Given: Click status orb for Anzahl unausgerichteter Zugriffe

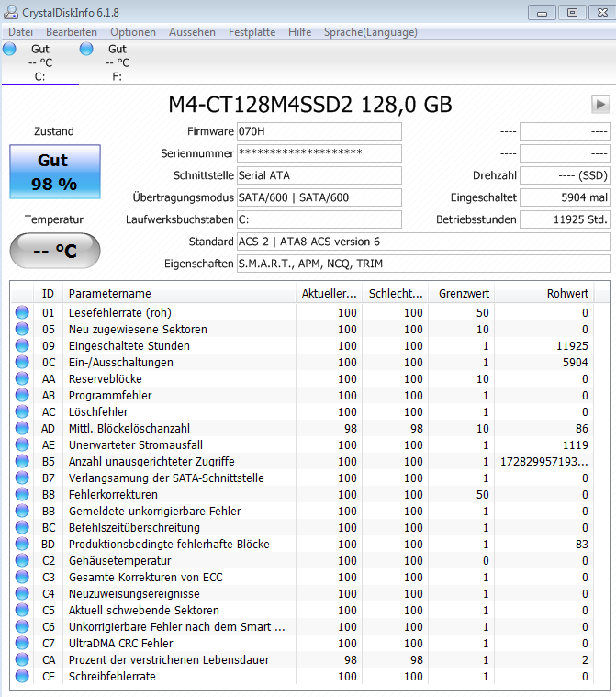Looking at the screenshot, I should (22, 461).
